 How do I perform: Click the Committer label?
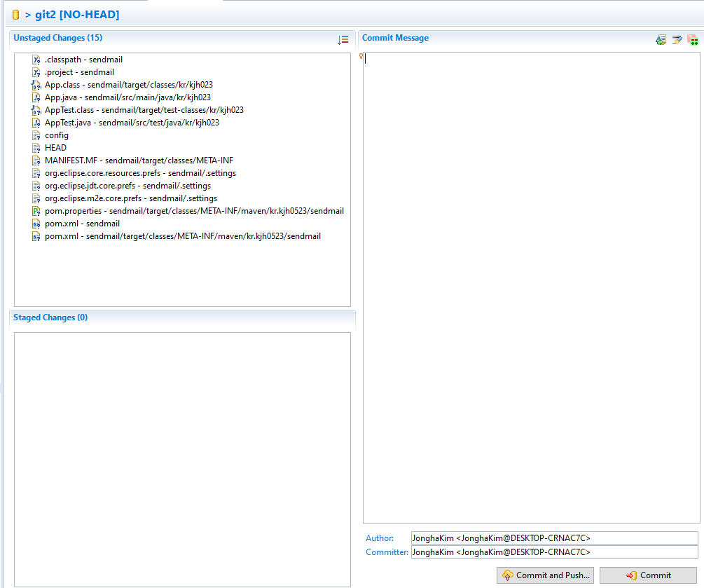click(x=387, y=552)
